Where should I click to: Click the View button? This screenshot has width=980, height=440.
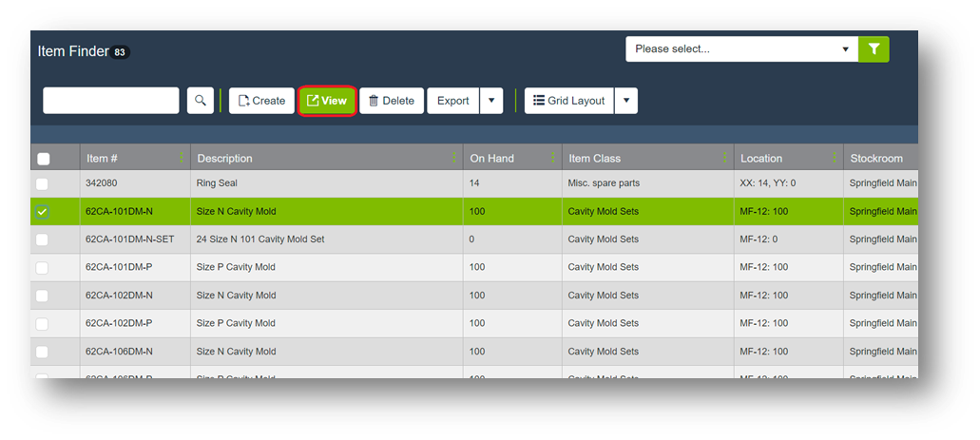point(327,101)
